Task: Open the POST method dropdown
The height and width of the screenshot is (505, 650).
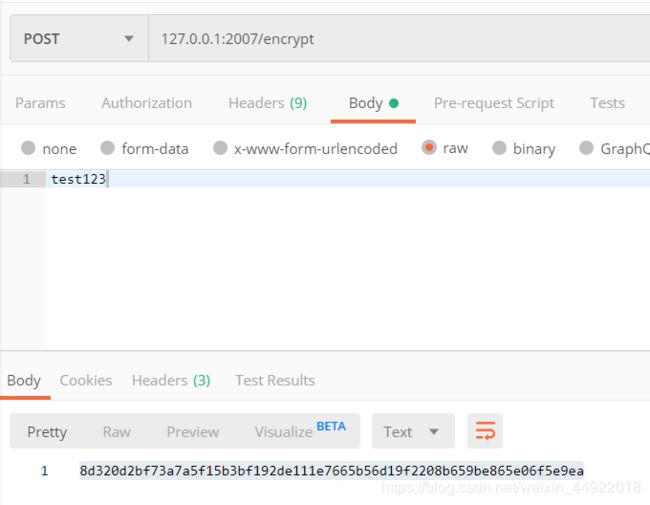Action: click(79, 39)
